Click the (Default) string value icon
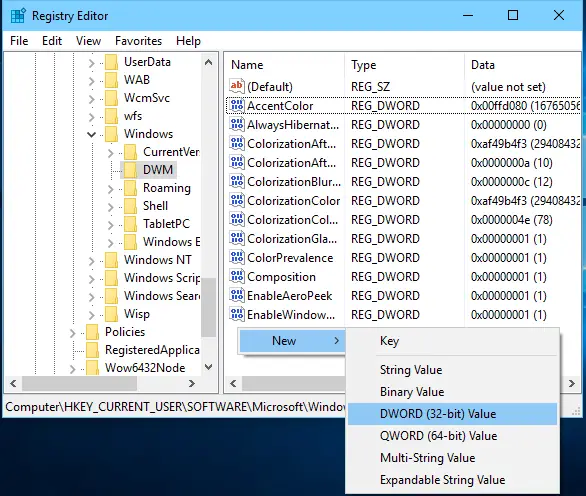Image resolution: width=586 pixels, height=496 pixels. click(x=237, y=86)
